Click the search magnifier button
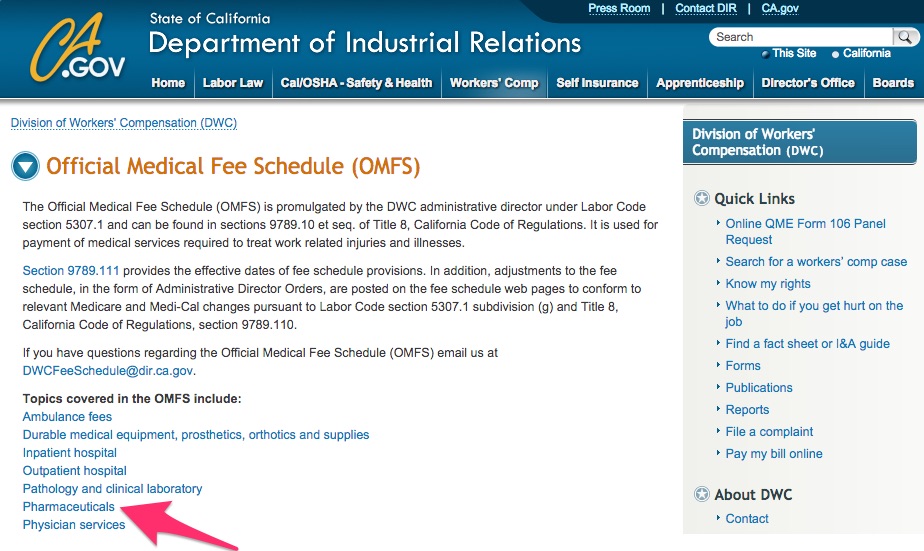Image resolution: width=924 pixels, height=551 pixels. (905, 37)
